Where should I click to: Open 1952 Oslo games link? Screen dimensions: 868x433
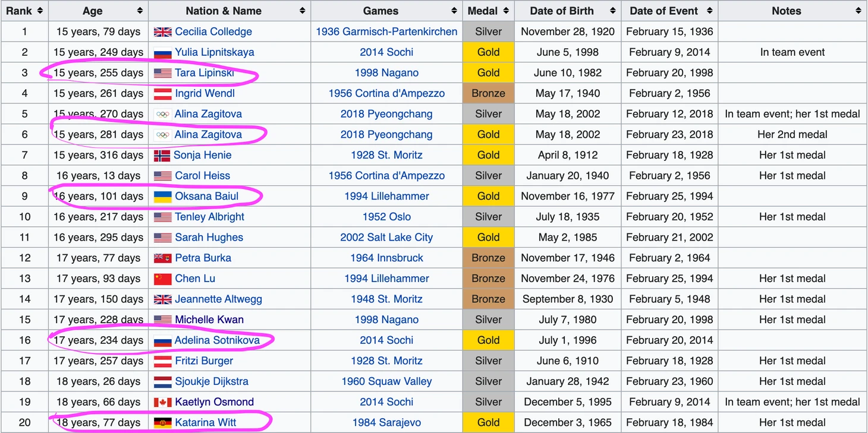[x=386, y=217]
